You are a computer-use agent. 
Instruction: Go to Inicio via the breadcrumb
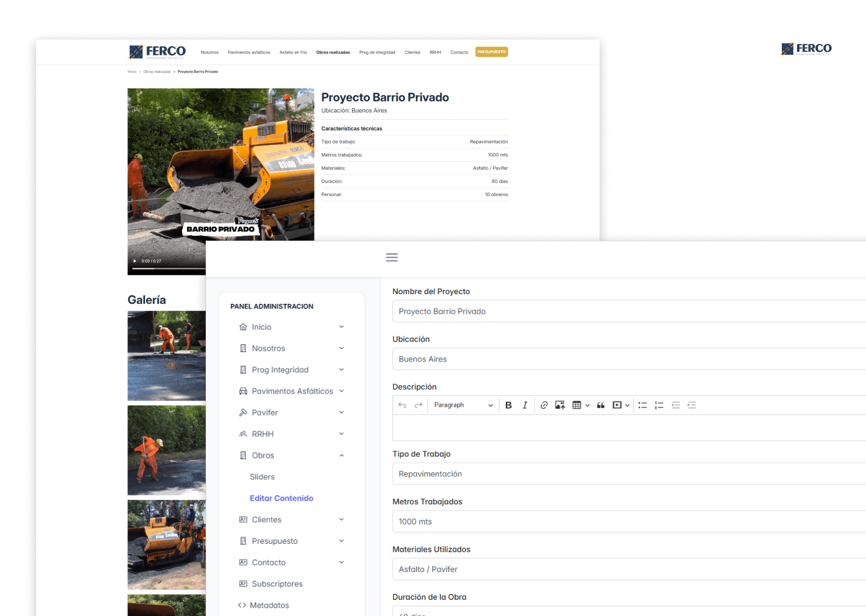pos(132,72)
